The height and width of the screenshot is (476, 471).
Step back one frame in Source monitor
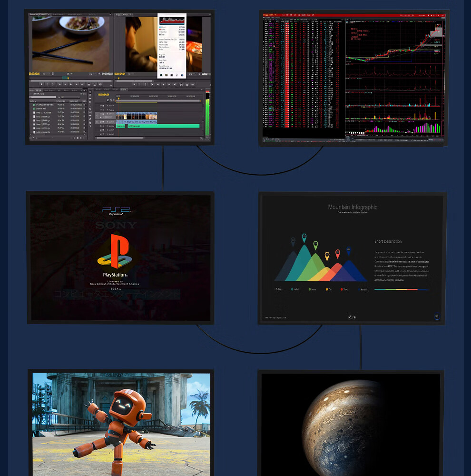(65, 84)
